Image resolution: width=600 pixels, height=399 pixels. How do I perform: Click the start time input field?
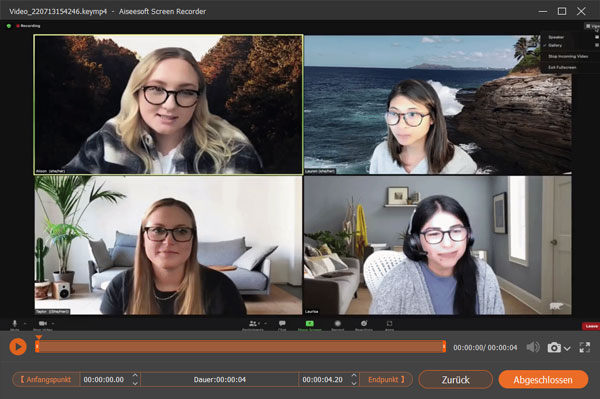pos(104,380)
